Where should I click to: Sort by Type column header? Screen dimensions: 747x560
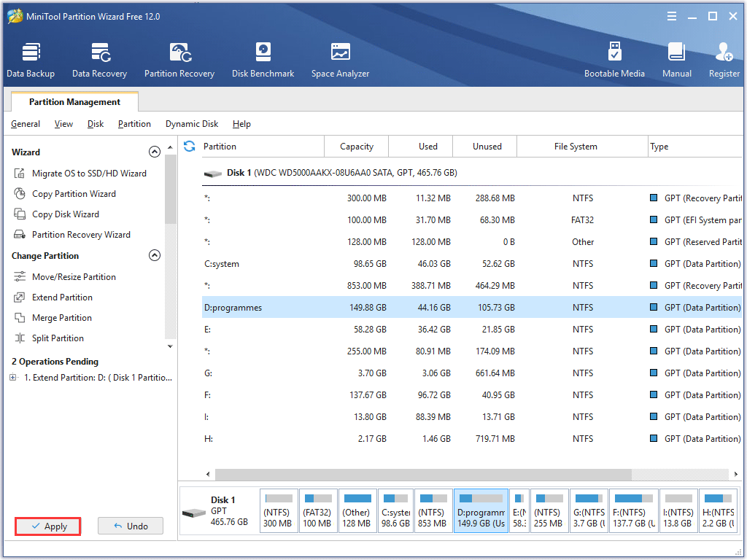[695, 146]
